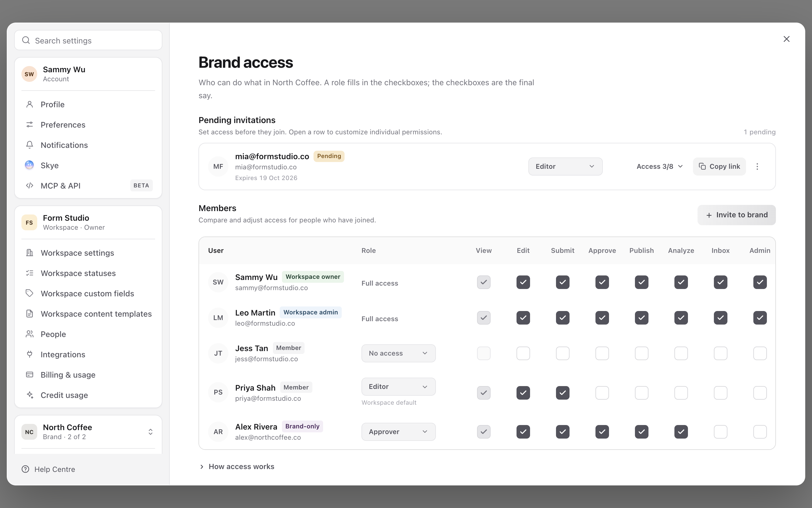The width and height of the screenshot is (812, 508).
Task: Click the Integrations plug icon
Action: [x=30, y=354]
